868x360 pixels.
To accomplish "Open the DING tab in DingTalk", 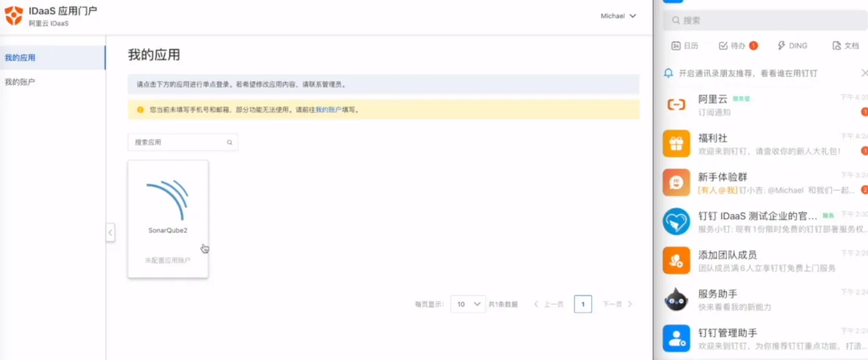I will click(793, 46).
